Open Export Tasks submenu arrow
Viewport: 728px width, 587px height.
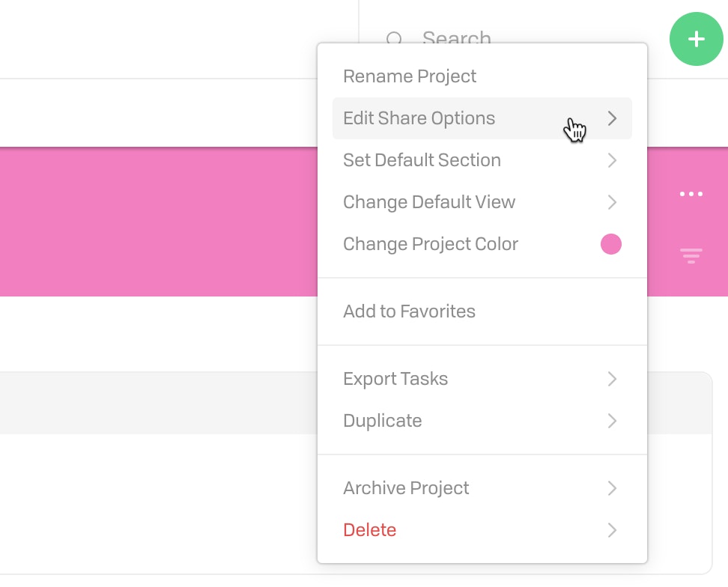[x=612, y=379]
